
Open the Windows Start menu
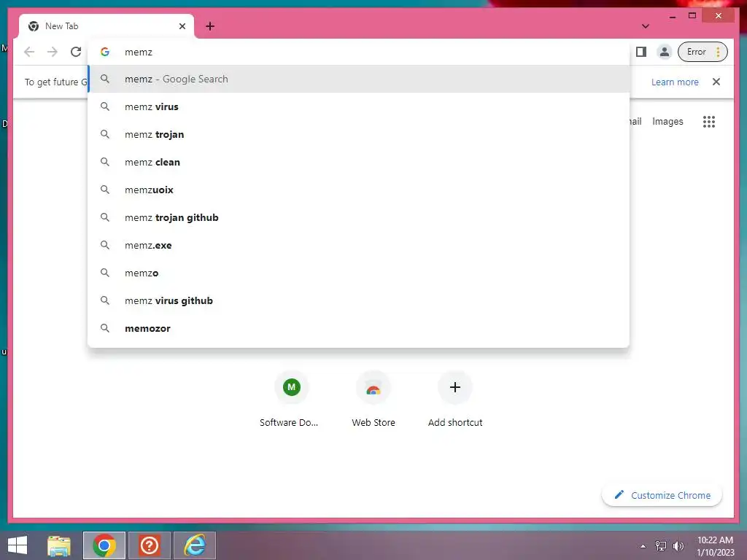point(18,545)
